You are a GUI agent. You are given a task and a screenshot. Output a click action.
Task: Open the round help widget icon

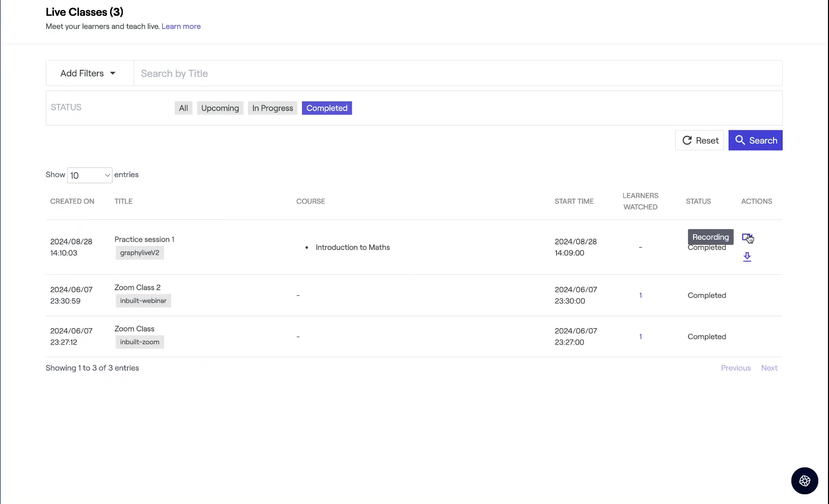tap(805, 481)
